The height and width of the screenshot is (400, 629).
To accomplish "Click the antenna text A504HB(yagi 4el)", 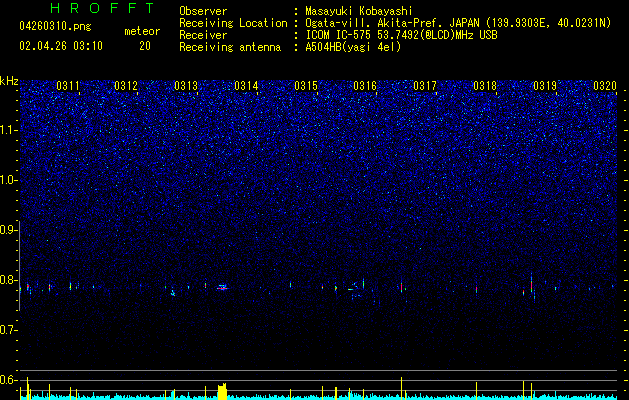I will (353, 47).
